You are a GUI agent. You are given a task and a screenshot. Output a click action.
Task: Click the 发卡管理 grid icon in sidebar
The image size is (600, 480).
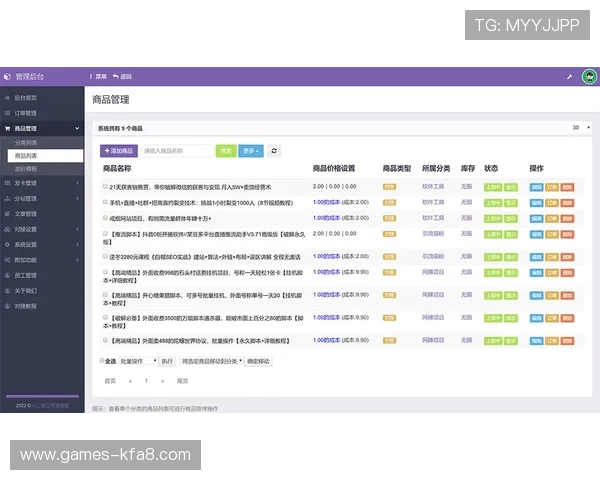(7, 183)
